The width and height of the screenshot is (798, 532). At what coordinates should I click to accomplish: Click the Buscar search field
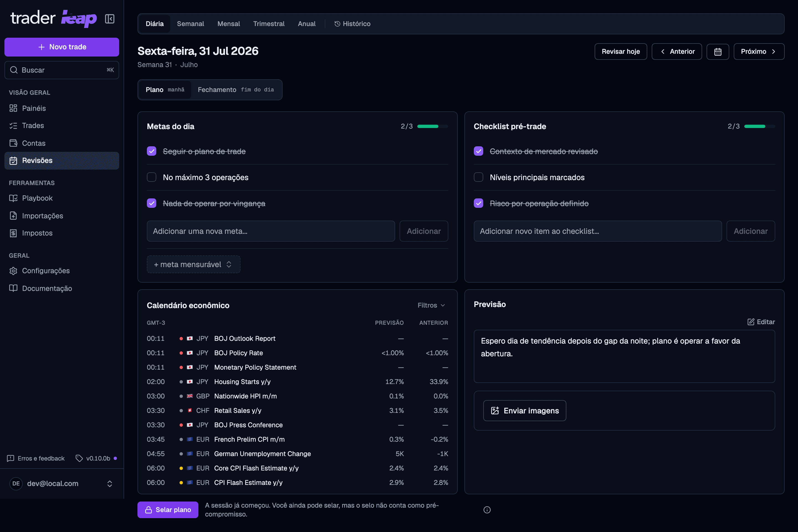point(62,70)
